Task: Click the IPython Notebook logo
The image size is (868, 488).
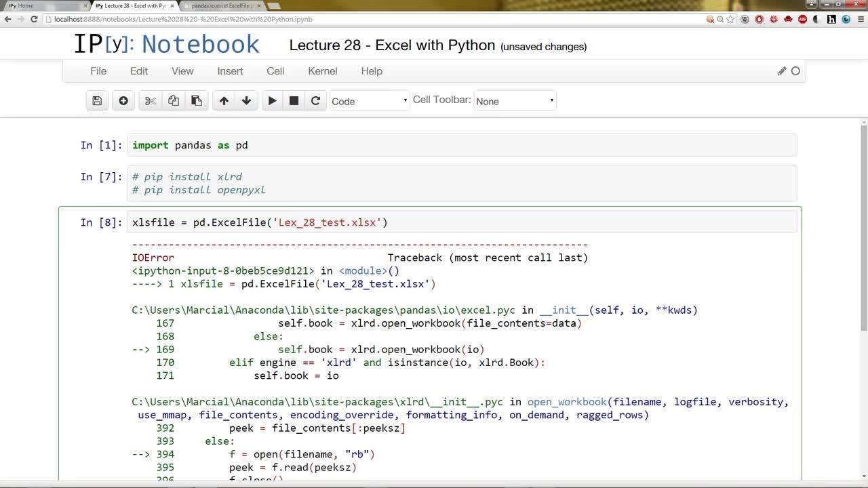Action: [166, 44]
